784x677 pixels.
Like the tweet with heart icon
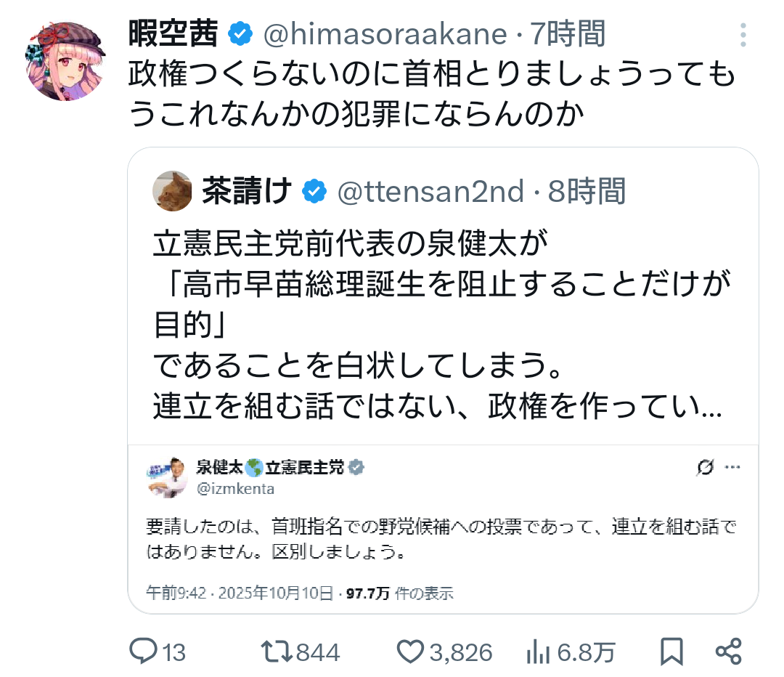tap(412, 652)
